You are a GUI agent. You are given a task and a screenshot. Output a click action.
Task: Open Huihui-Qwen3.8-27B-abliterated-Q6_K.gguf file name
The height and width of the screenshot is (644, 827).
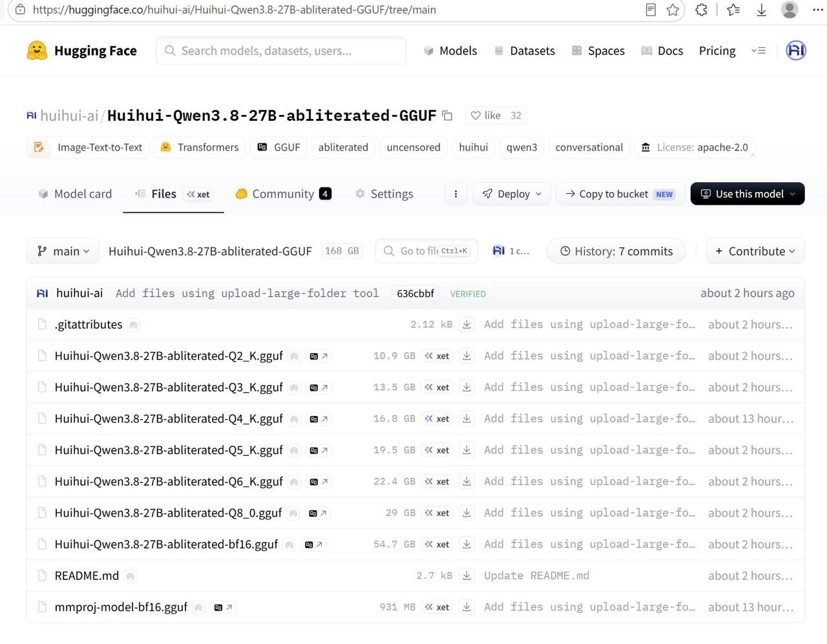point(169,482)
